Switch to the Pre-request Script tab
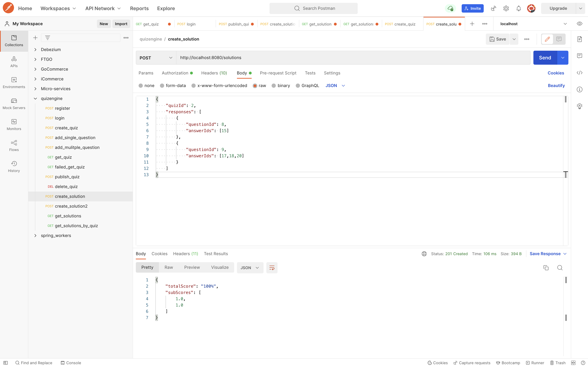The height and width of the screenshot is (367, 588). tap(278, 73)
